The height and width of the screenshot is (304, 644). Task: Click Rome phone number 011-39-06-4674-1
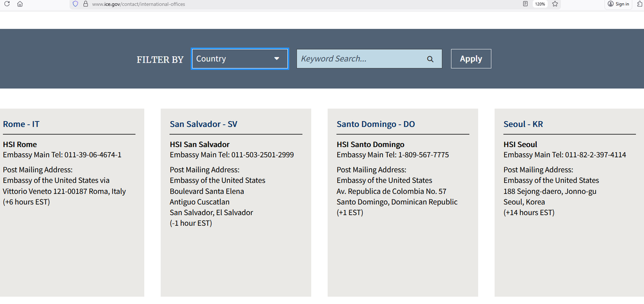(93, 155)
